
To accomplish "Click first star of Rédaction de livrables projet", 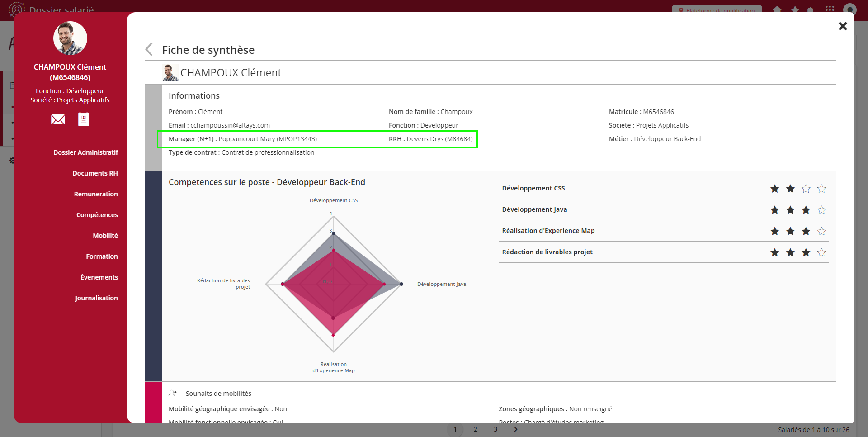I will [774, 252].
